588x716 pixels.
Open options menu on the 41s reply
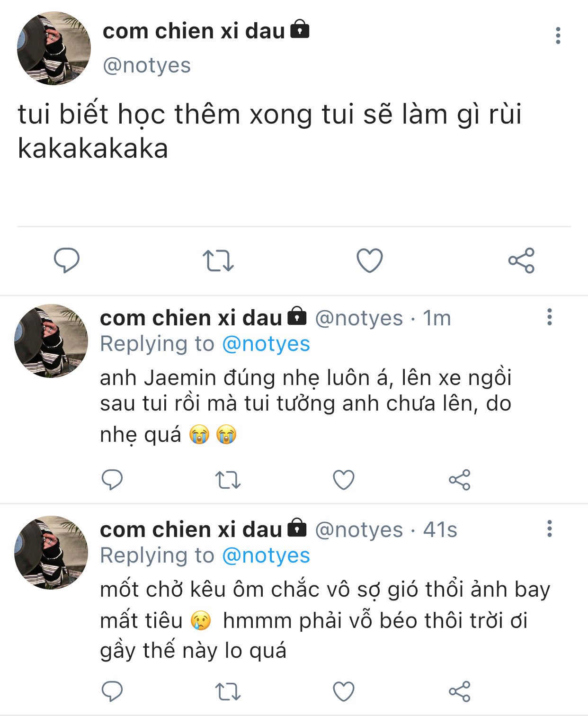click(x=549, y=528)
